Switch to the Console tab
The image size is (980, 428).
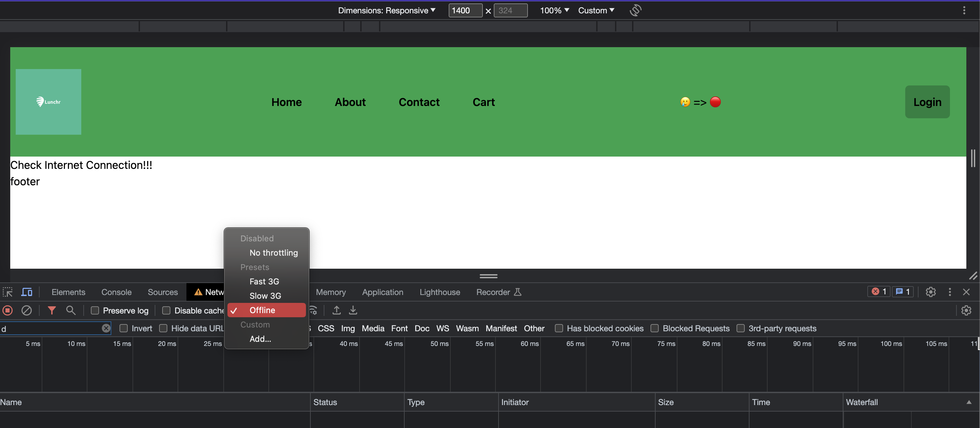[116, 292]
